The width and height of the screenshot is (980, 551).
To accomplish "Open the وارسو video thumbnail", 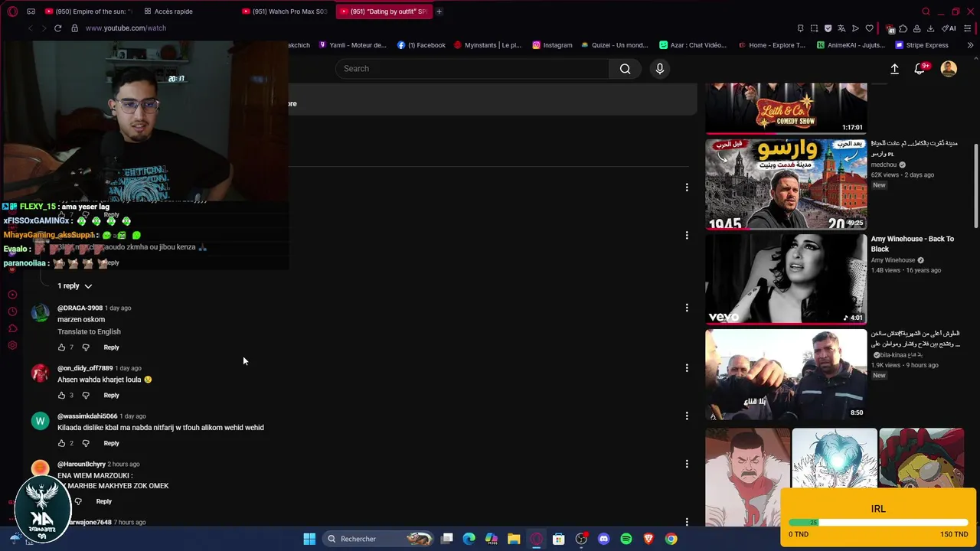I will pos(786,184).
